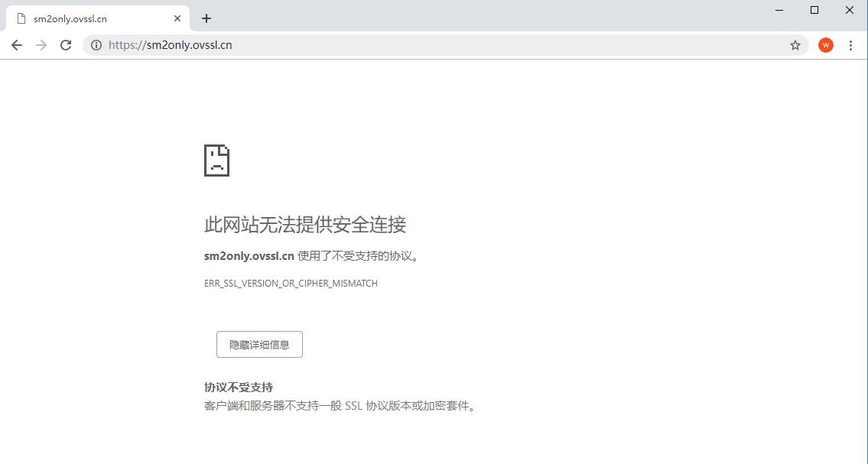
Task: Click the 协议不受支持 details heading
Action: [x=239, y=387]
